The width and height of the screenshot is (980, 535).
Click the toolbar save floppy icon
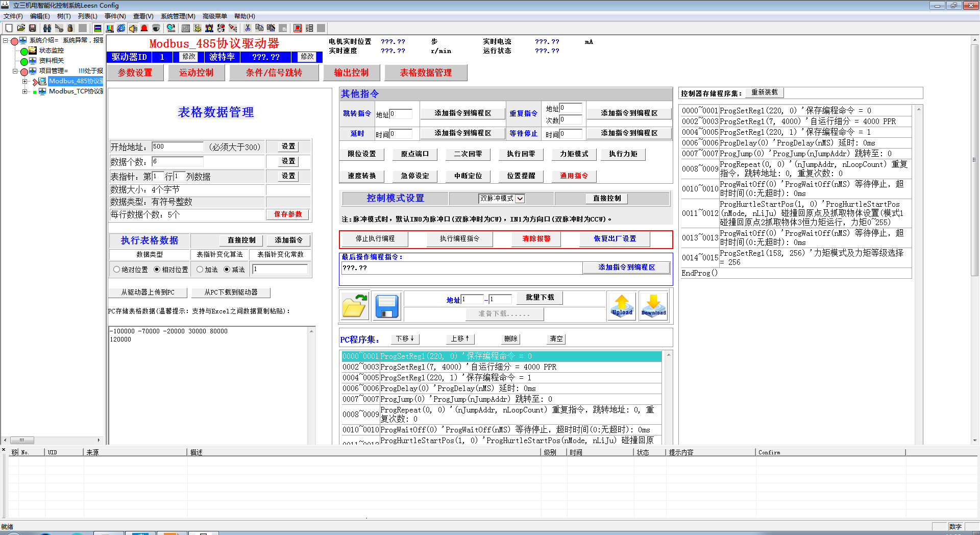pyautogui.click(x=33, y=28)
